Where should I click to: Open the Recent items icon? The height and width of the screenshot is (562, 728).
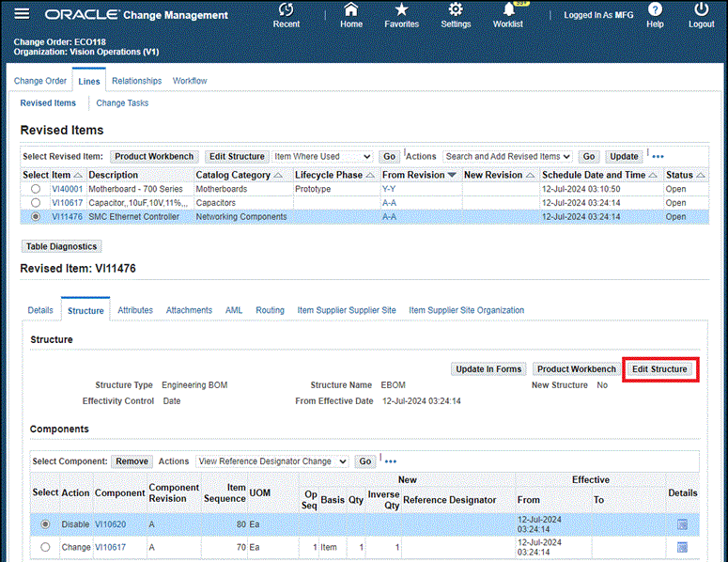(286, 10)
